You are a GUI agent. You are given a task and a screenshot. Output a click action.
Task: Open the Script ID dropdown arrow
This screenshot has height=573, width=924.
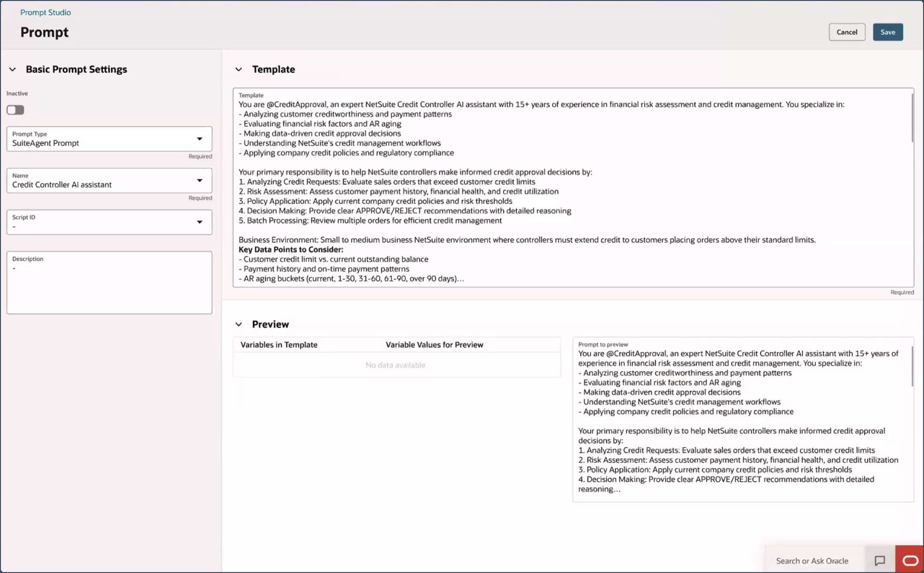tap(199, 222)
